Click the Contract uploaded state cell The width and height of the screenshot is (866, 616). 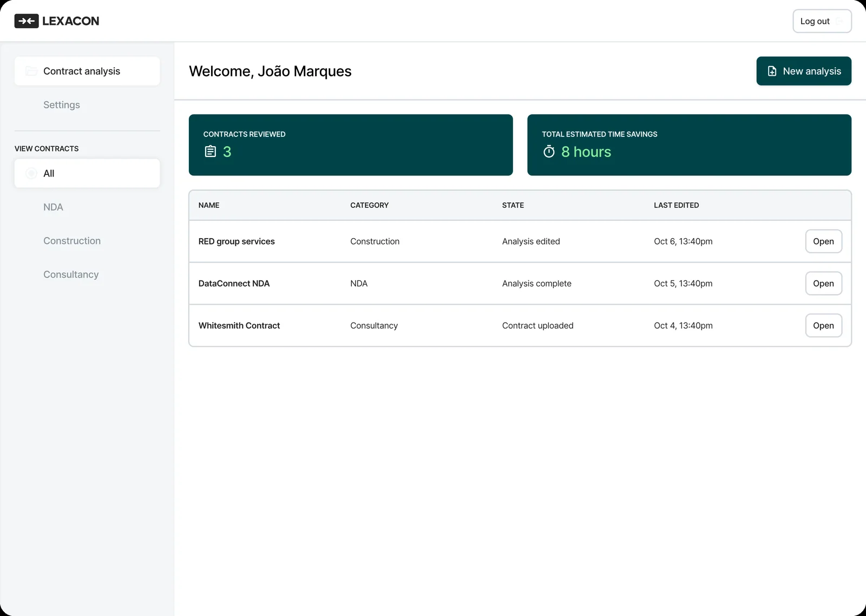[537, 325]
